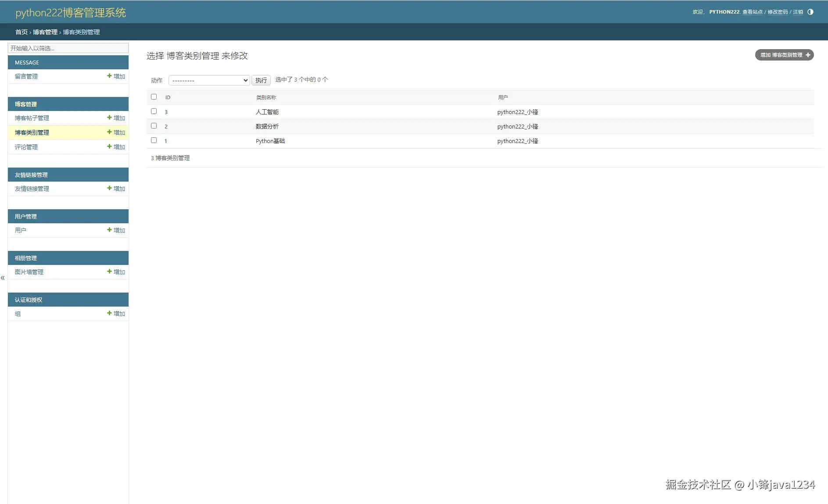Image resolution: width=828 pixels, height=504 pixels.
Task: Open the 图片墙管理 sidebar link
Action: pyautogui.click(x=29, y=272)
